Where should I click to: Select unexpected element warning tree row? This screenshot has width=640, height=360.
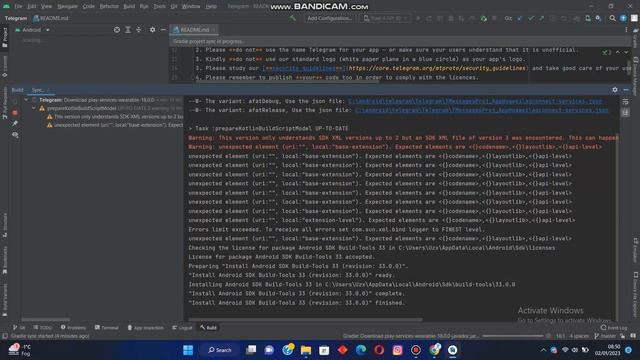115,125
